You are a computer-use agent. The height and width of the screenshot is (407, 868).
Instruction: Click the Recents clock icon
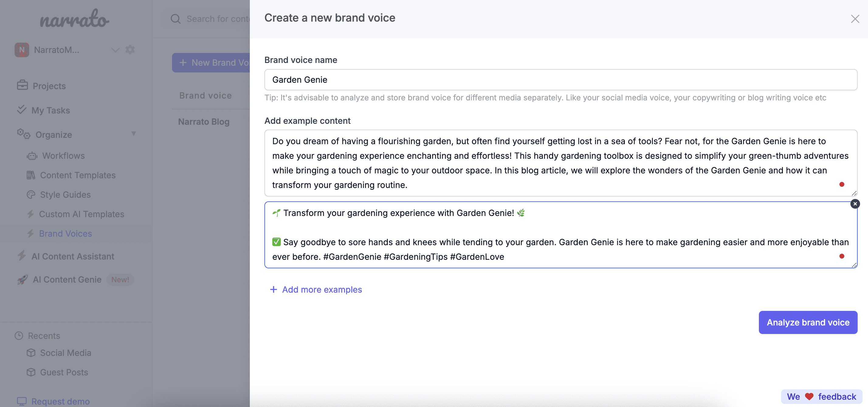click(x=19, y=336)
